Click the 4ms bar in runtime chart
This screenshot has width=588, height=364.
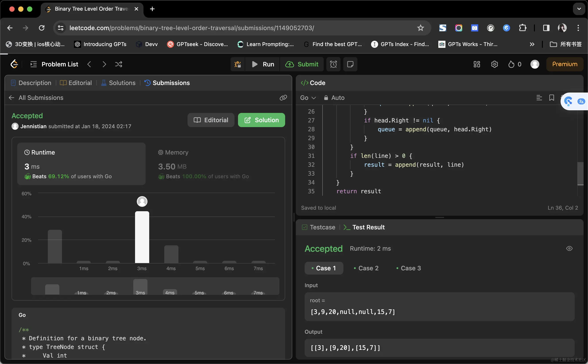tap(171, 254)
